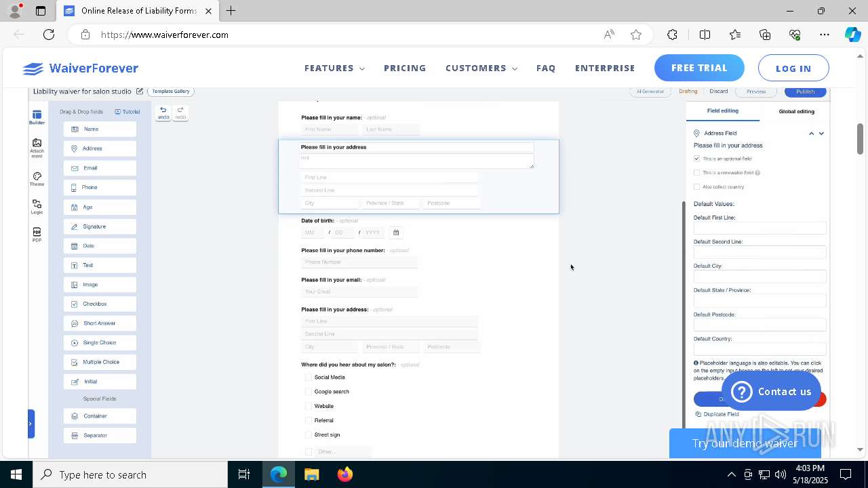Open File Explorer from the taskbar
Screen dimensions: 868x488
[x=312, y=474]
